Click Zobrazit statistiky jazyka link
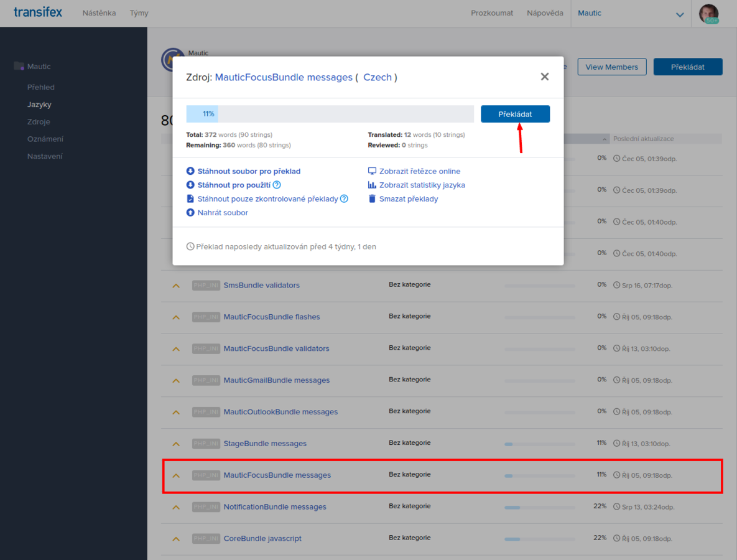Image resolution: width=737 pixels, height=560 pixels. [422, 185]
